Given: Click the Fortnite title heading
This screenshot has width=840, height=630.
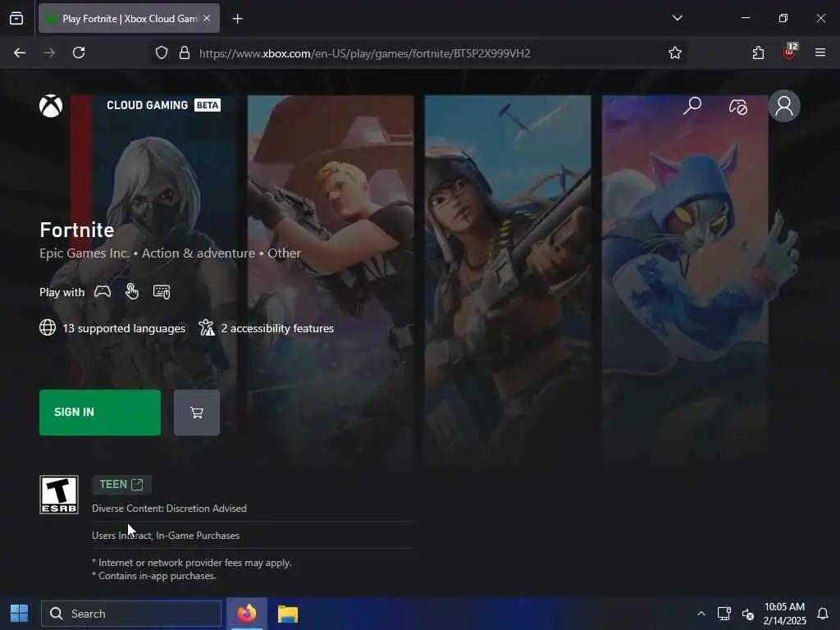Looking at the screenshot, I should [76, 230].
